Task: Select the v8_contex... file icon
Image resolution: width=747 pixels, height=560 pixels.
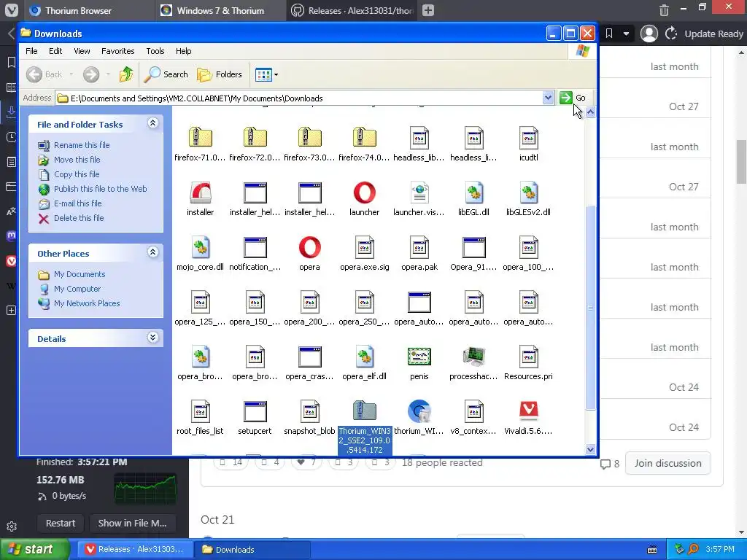Action: [474, 411]
